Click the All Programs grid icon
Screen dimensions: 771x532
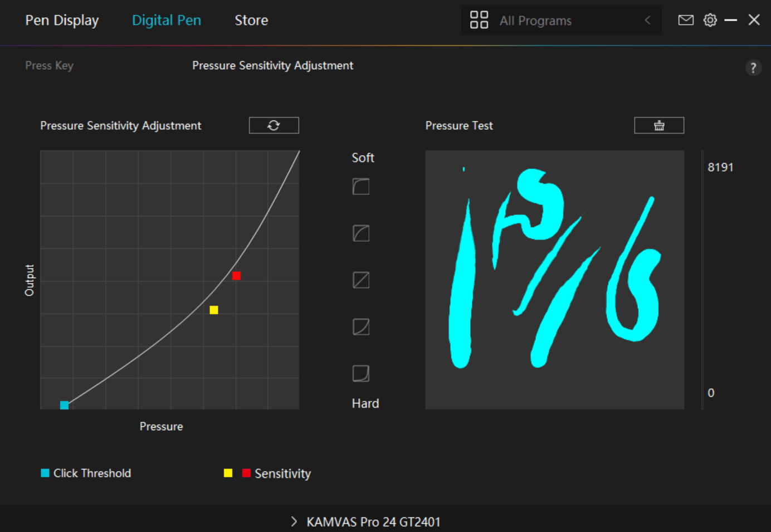coord(479,19)
